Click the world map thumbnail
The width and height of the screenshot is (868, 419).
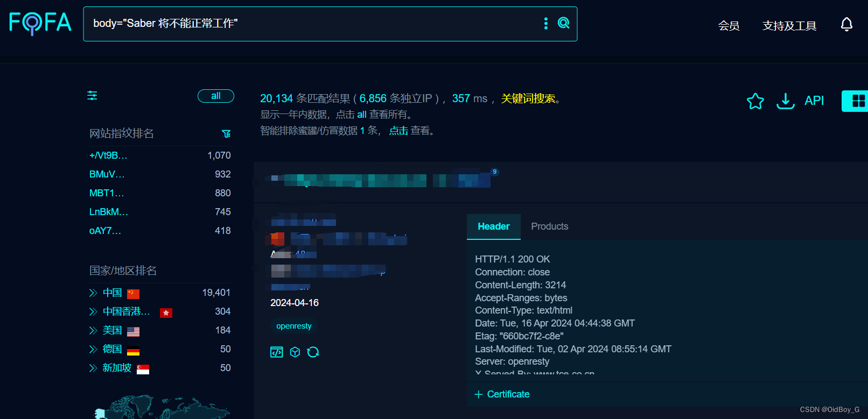pyautogui.click(x=162, y=407)
